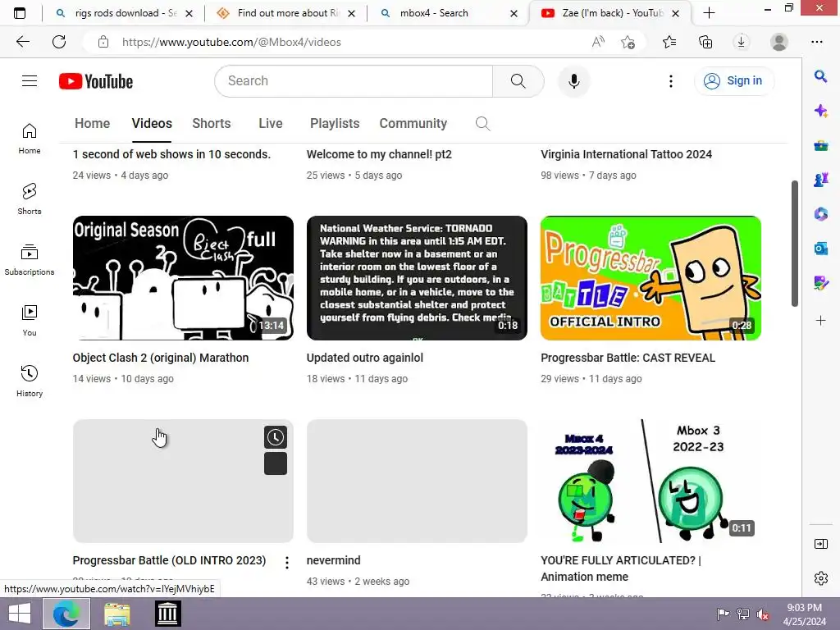Viewport: 840px width, 630px height.
Task: Click the Sign in button
Action: pos(734,81)
